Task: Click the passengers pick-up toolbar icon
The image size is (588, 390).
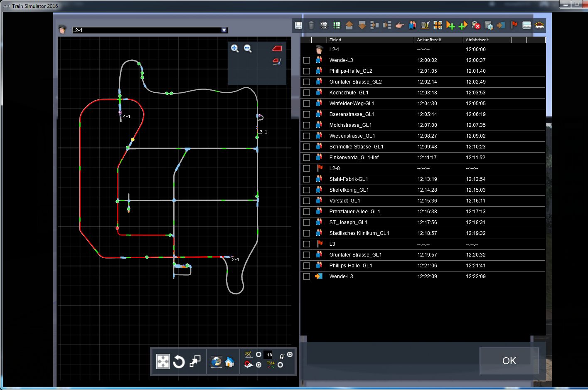Action: tap(412, 25)
